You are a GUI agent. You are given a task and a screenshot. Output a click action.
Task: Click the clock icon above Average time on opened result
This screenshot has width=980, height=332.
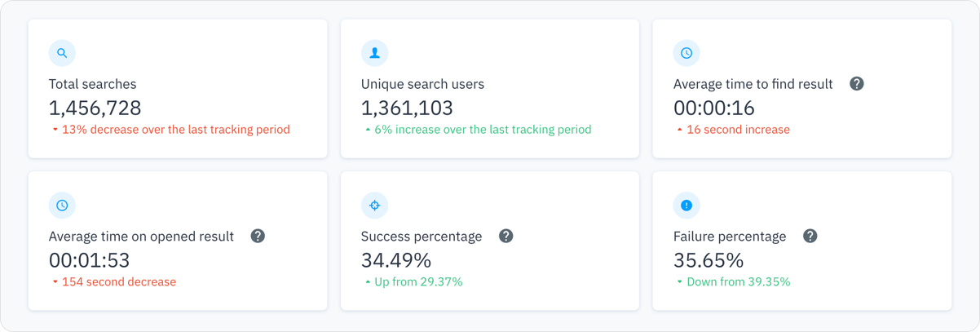pyautogui.click(x=62, y=206)
